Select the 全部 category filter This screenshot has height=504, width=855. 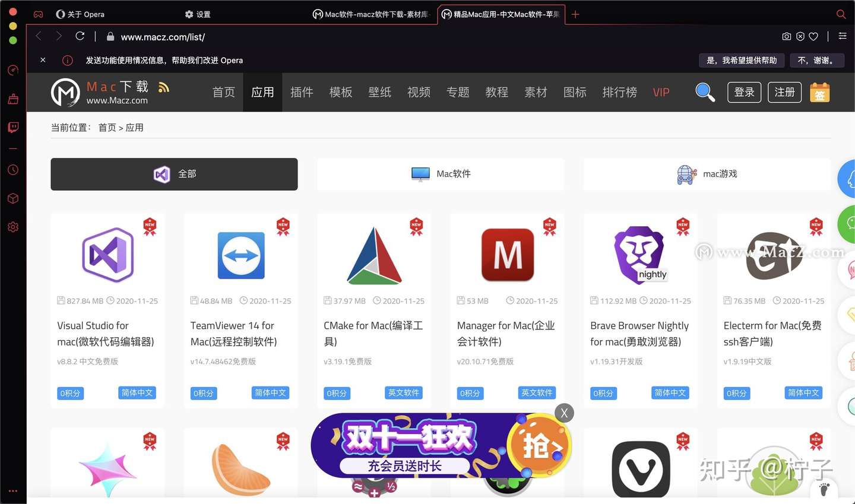[174, 174]
